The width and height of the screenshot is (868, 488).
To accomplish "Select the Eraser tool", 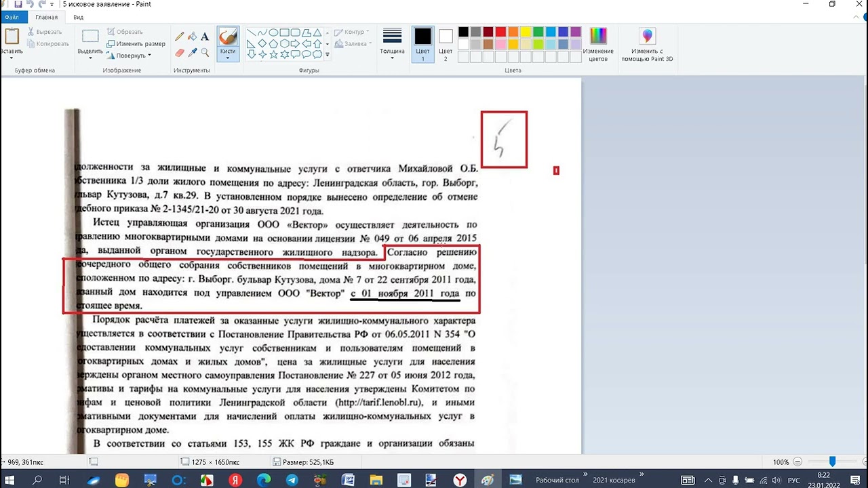I will click(180, 52).
